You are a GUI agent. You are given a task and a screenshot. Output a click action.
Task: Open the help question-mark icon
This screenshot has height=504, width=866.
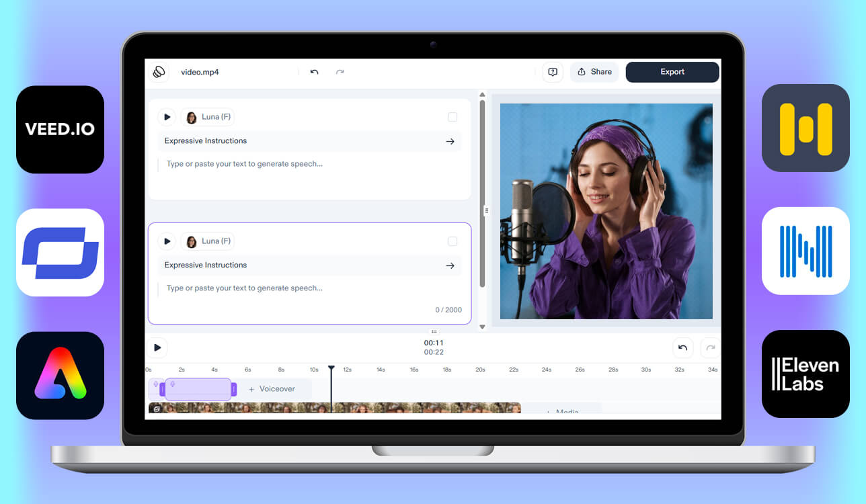(x=553, y=72)
